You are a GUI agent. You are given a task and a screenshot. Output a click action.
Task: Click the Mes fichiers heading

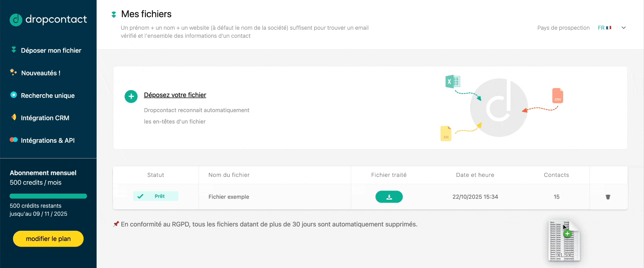click(146, 14)
